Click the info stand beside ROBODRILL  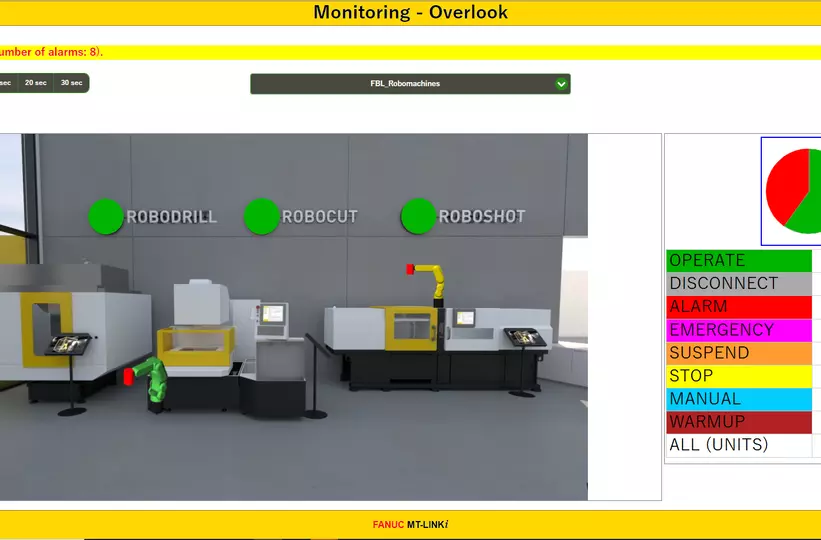coord(71,373)
